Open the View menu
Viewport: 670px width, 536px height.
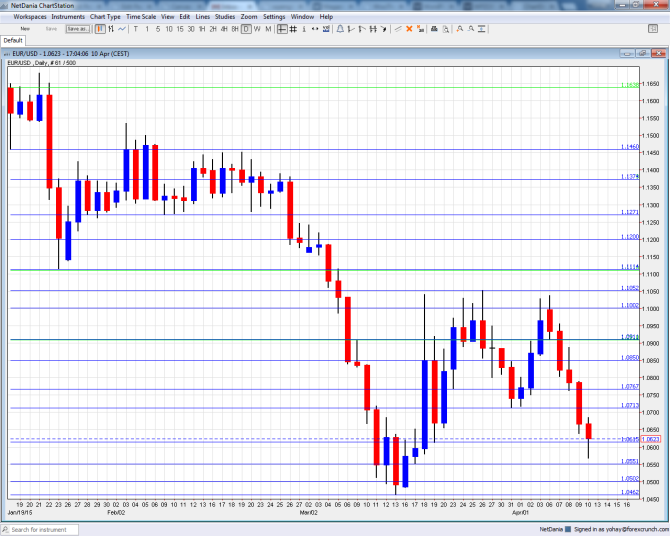point(168,17)
